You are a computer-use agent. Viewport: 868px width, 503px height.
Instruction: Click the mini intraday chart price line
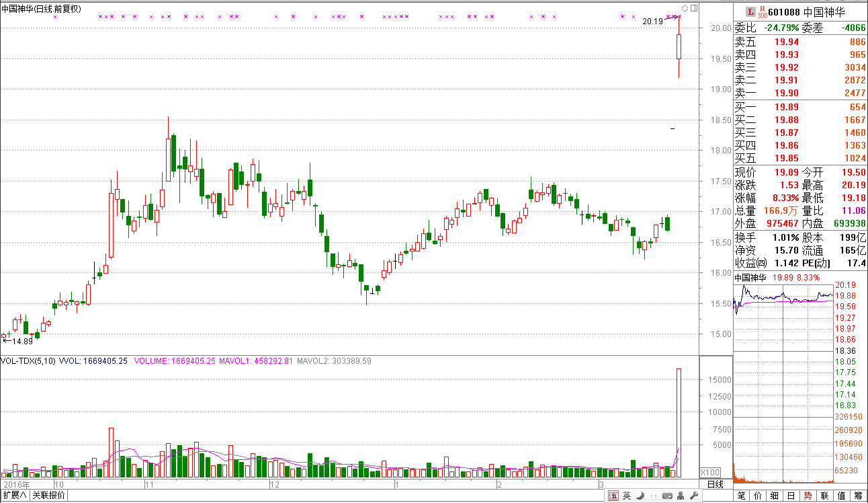(783, 297)
